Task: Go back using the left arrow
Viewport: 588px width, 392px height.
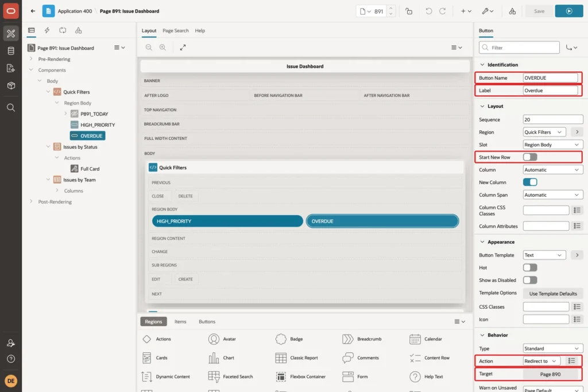Action: pos(33,11)
